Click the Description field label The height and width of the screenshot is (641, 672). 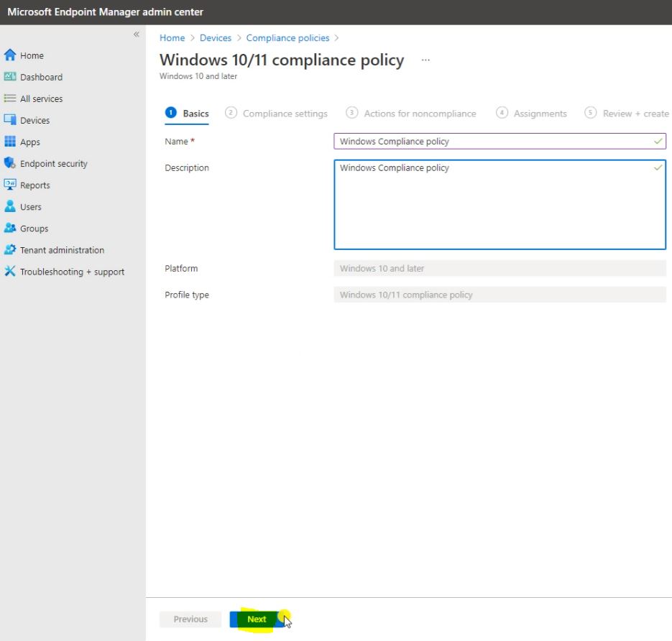187,168
